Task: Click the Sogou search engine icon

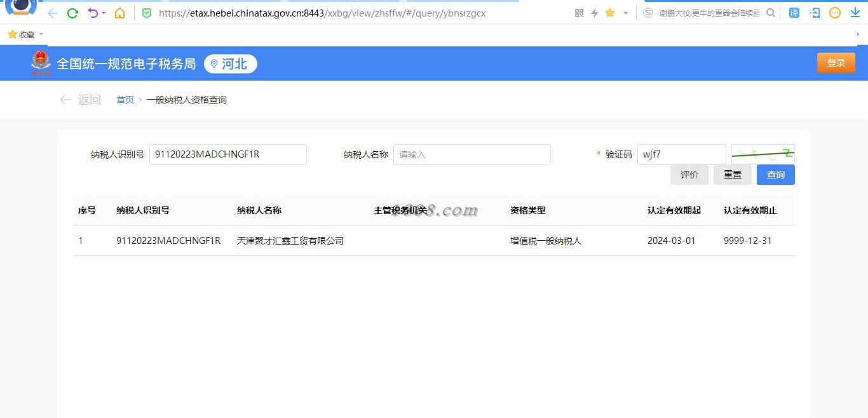Action: (x=648, y=13)
